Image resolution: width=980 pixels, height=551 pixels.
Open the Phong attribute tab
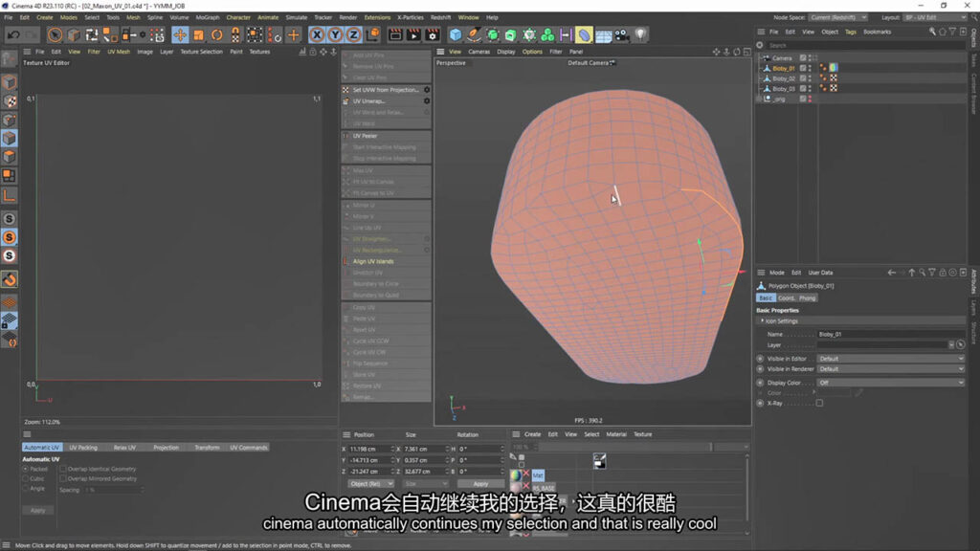pyautogui.click(x=807, y=298)
